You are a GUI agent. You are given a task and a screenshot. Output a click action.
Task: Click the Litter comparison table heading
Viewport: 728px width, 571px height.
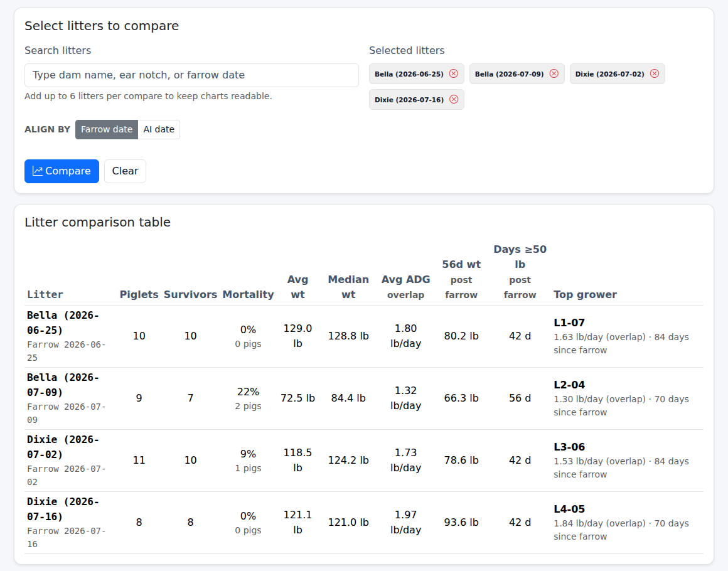[x=97, y=222]
